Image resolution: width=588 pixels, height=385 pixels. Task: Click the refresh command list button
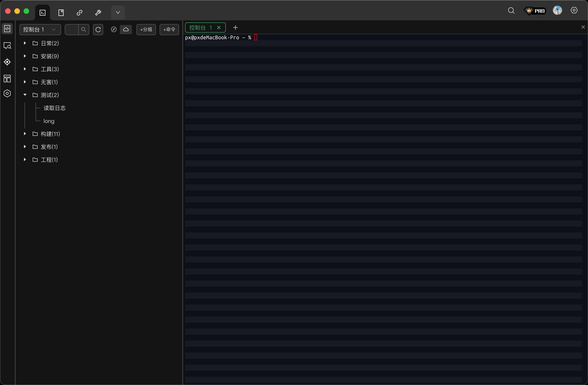tap(98, 30)
